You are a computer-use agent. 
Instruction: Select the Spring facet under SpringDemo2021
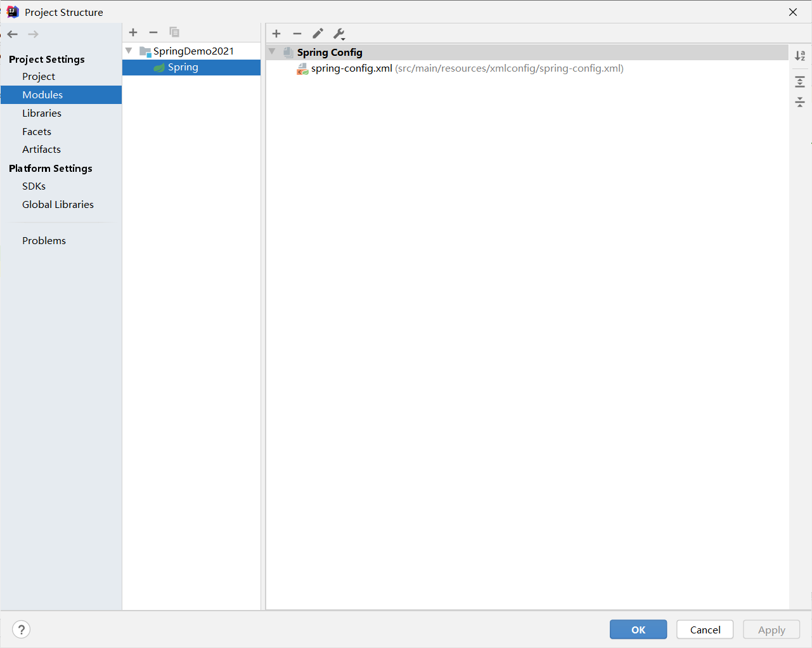(x=191, y=67)
